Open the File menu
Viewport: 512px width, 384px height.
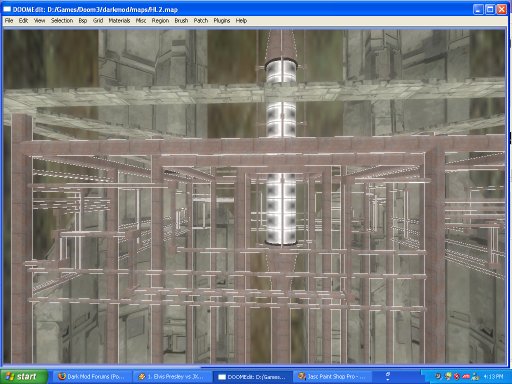tap(9, 21)
